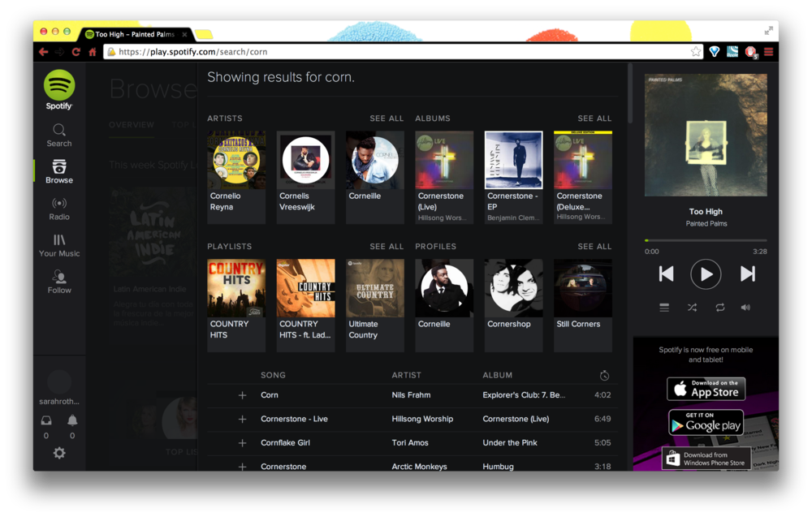Open the Still Corners profile

583,305
